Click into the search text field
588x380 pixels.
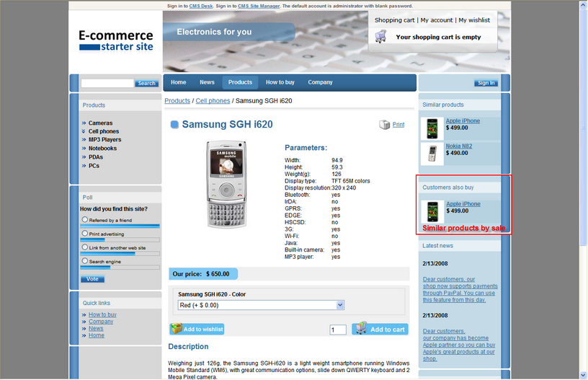click(107, 83)
